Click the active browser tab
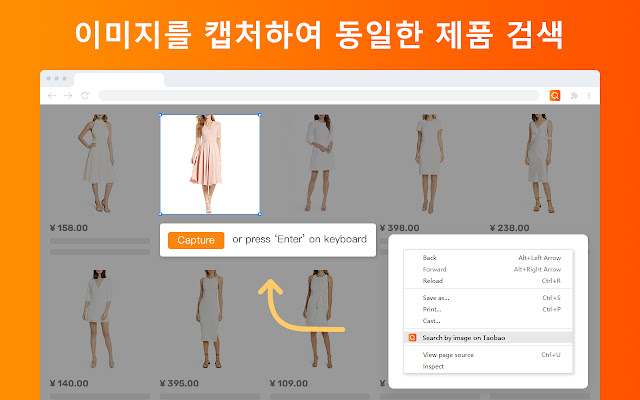640x400 pixels. point(119,79)
